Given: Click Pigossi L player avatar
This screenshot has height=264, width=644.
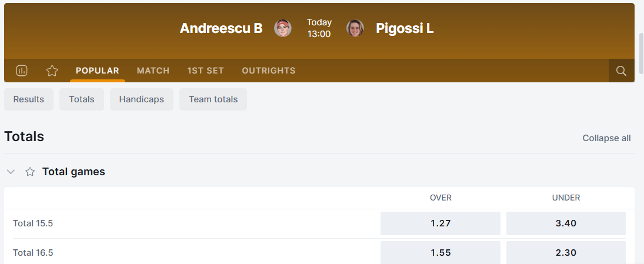Looking at the screenshot, I should point(355,28).
